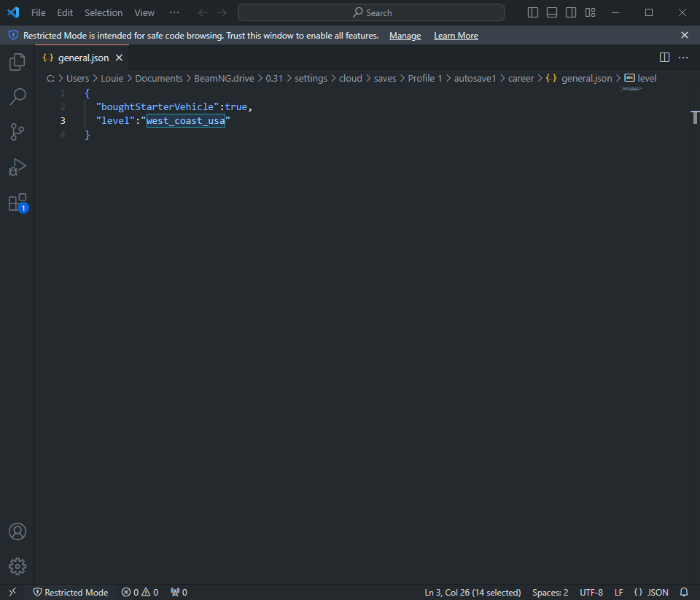This screenshot has height=600, width=700.
Task: Toggle the secondary side bar layout icon
Action: pyautogui.click(x=570, y=12)
